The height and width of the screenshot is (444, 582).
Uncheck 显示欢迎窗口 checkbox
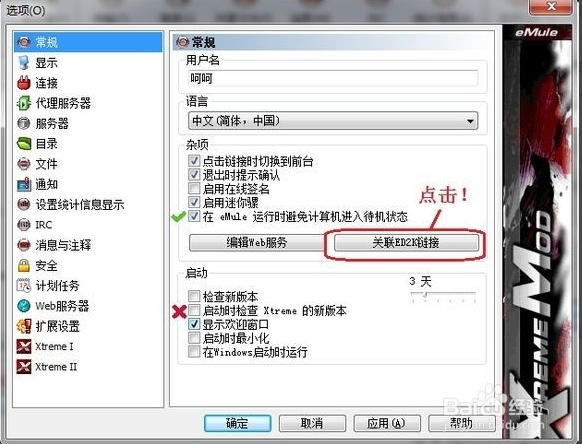(194, 324)
